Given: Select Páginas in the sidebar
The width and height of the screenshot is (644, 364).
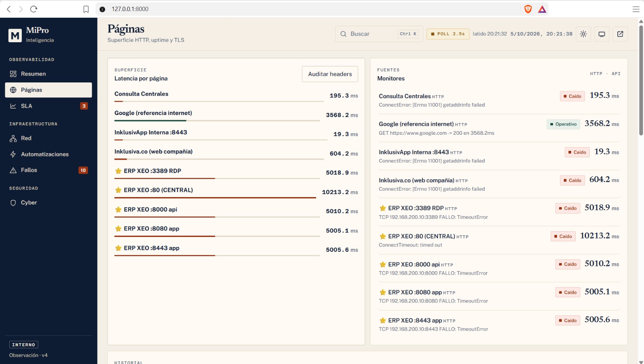Looking at the screenshot, I should pyautogui.click(x=48, y=90).
